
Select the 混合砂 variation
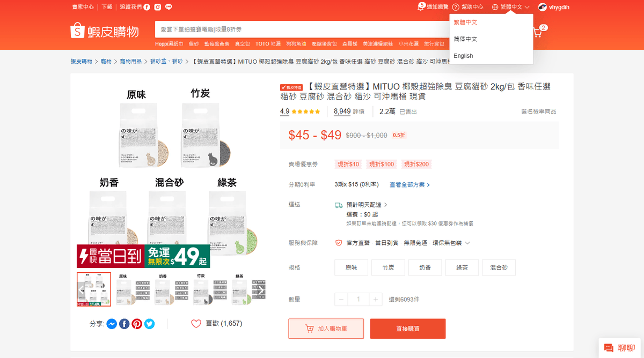click(x=499, y=267)
